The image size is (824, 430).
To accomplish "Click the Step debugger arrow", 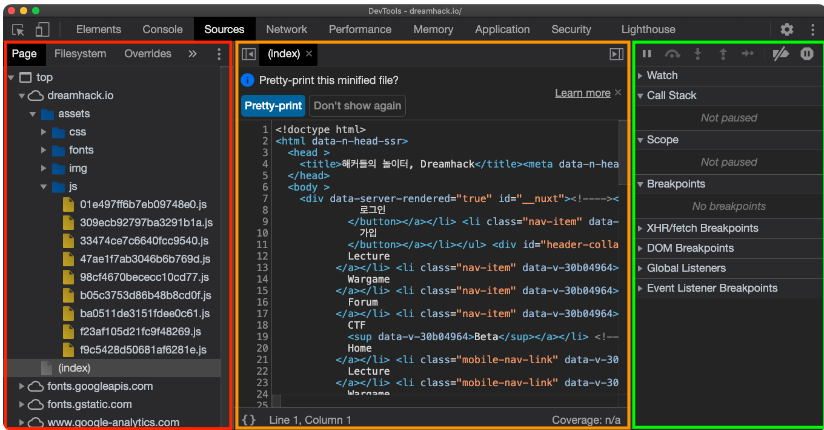I will point(748,54).
